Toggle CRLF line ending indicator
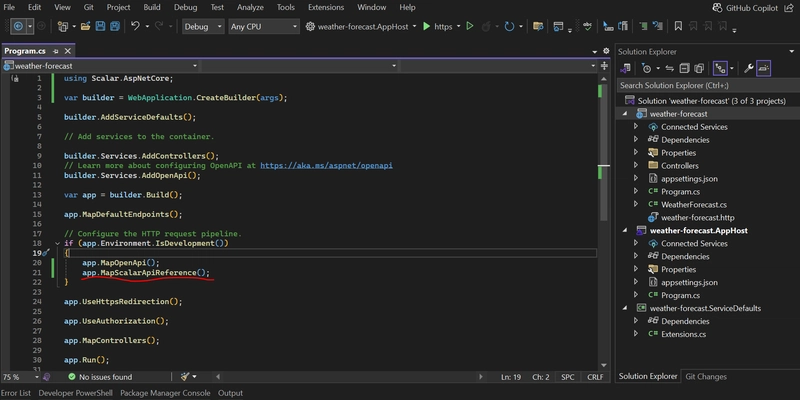The height and width of the screenshot is (400, 800). pos(595,377)
